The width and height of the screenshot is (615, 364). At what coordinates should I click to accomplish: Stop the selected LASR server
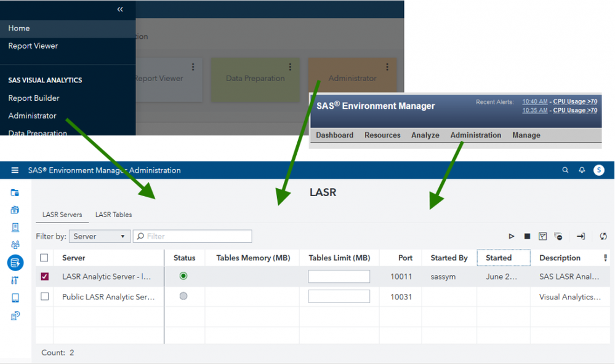point(527,236)
